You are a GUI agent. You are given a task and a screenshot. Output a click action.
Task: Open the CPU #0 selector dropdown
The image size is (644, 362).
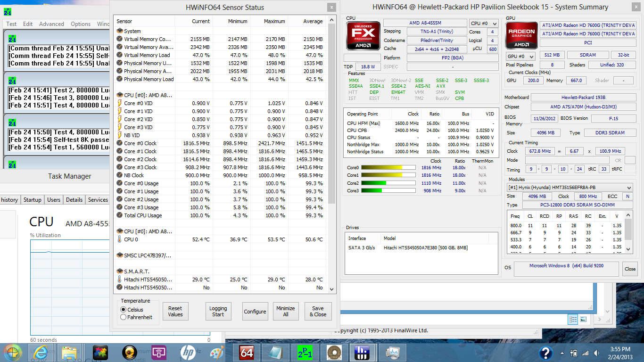click(483, 23)
